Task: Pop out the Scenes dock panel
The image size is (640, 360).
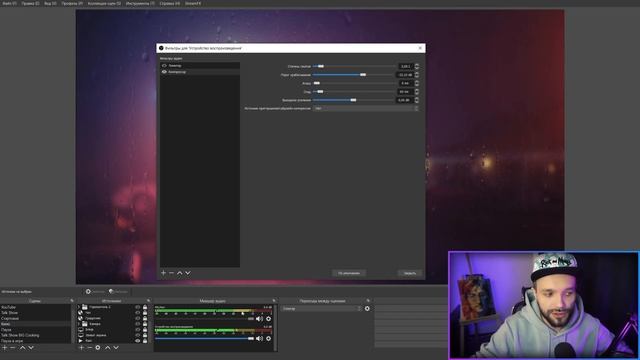Action: (x=72, y=301)
